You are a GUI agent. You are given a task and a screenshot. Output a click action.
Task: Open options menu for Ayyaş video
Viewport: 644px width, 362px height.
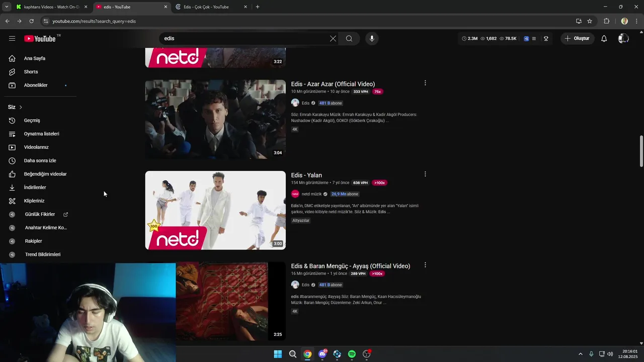(425, 265)
